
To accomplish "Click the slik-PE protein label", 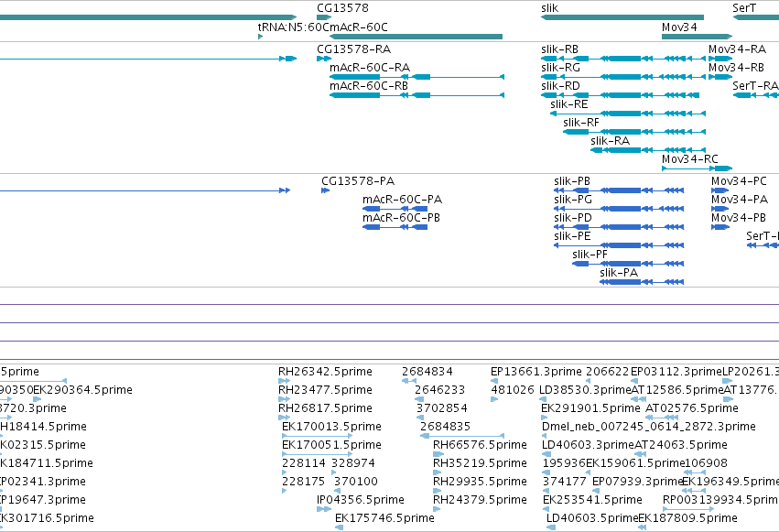I will 572,236.
